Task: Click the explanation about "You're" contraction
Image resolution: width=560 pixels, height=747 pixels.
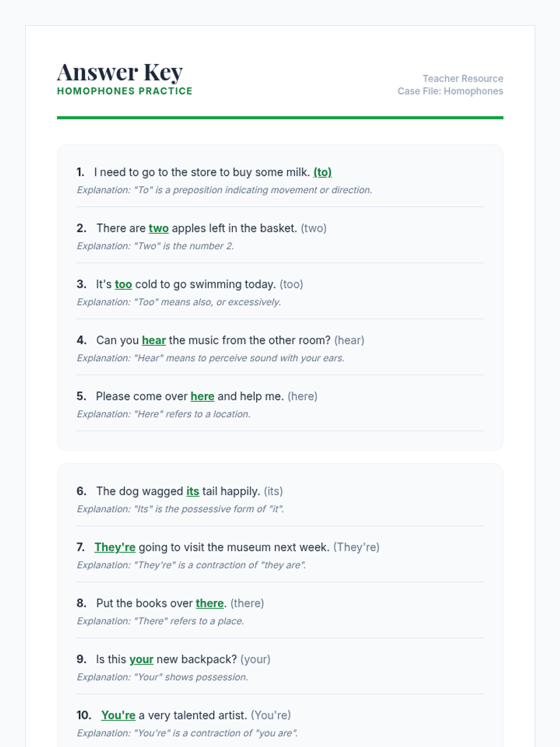Action: 187,733
